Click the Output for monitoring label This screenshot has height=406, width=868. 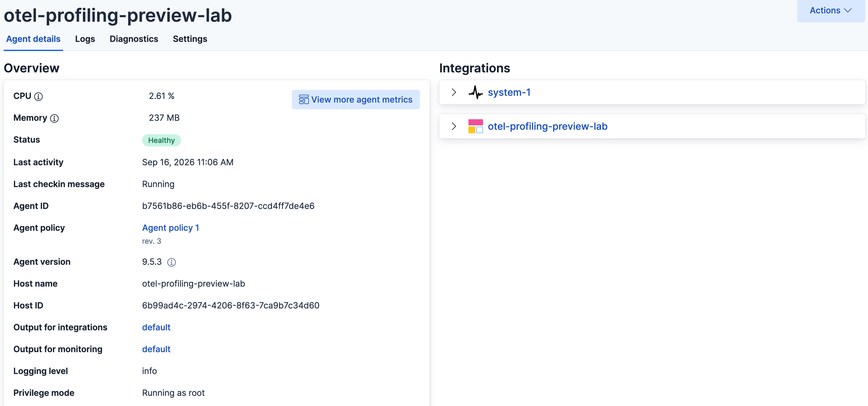(x=58, y=349)
